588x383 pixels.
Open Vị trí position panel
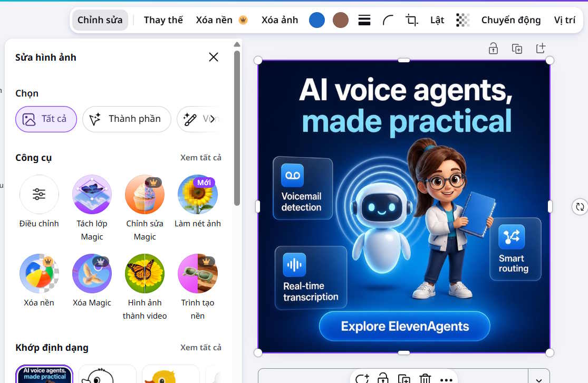click(564, 20)
